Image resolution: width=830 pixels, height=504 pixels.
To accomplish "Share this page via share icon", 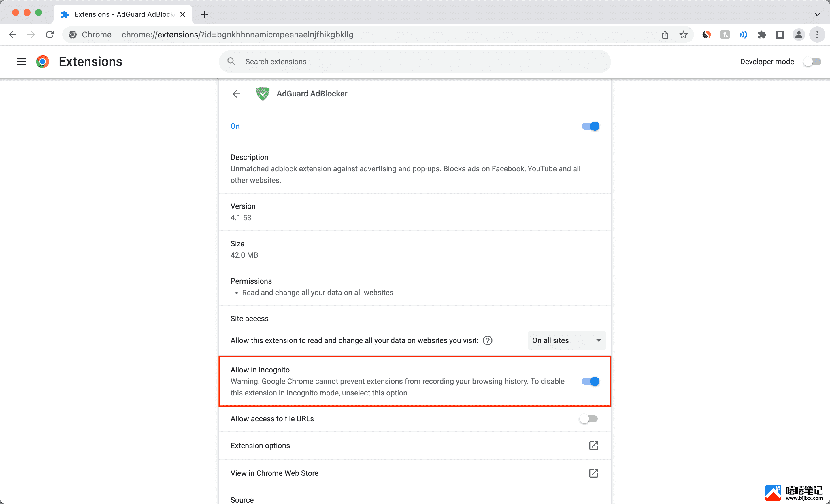I will (665, 34).
